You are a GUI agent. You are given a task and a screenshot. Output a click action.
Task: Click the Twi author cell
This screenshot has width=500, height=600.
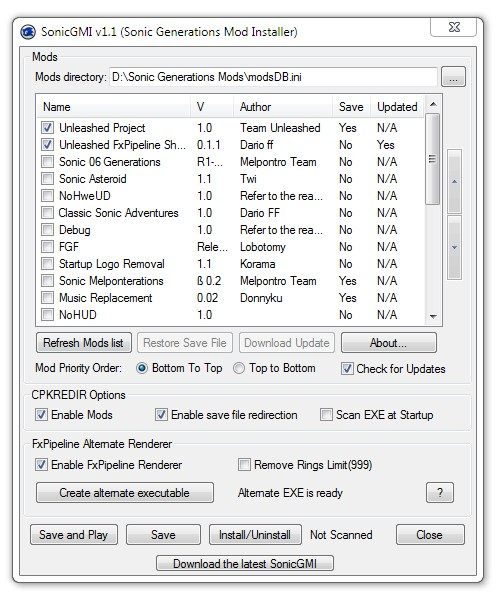point(248,179)
